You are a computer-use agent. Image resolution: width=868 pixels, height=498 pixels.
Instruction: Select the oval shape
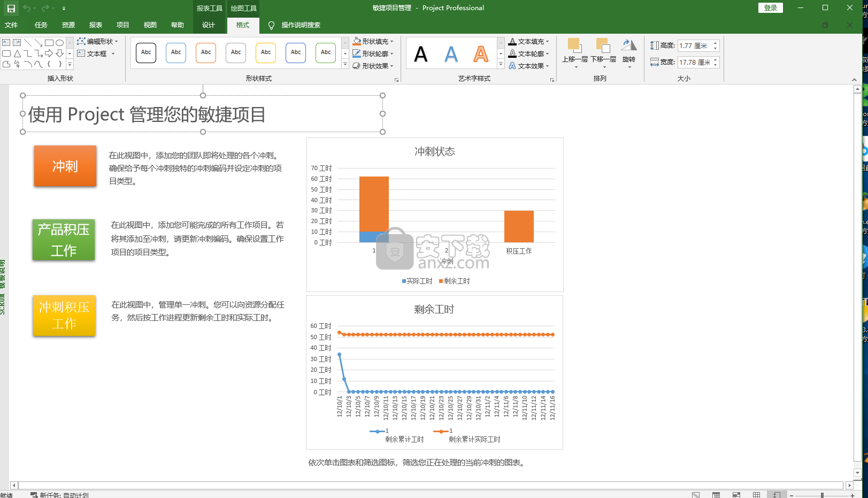pyautogui.click(x=60, y=42)
